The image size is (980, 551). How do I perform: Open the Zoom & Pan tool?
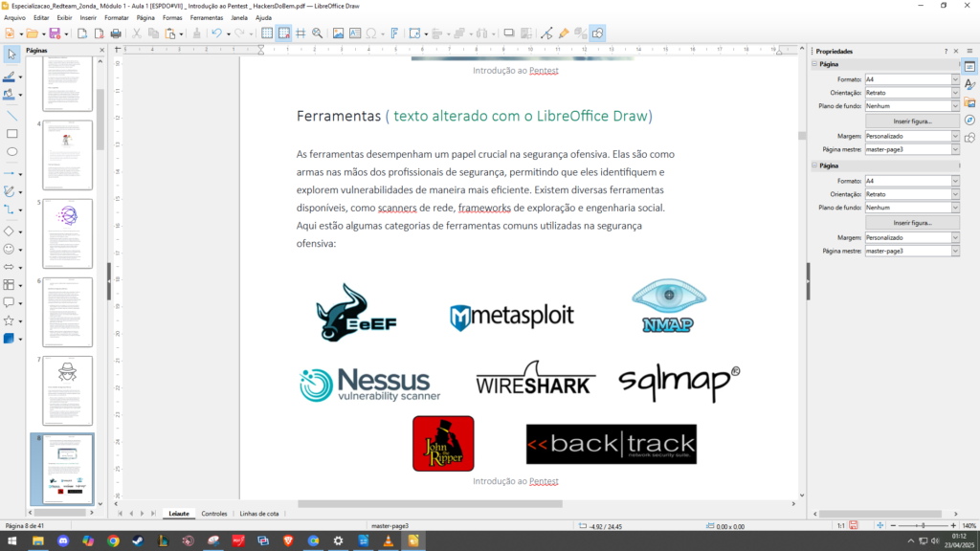pyautogui.click(x=317, y=33)
